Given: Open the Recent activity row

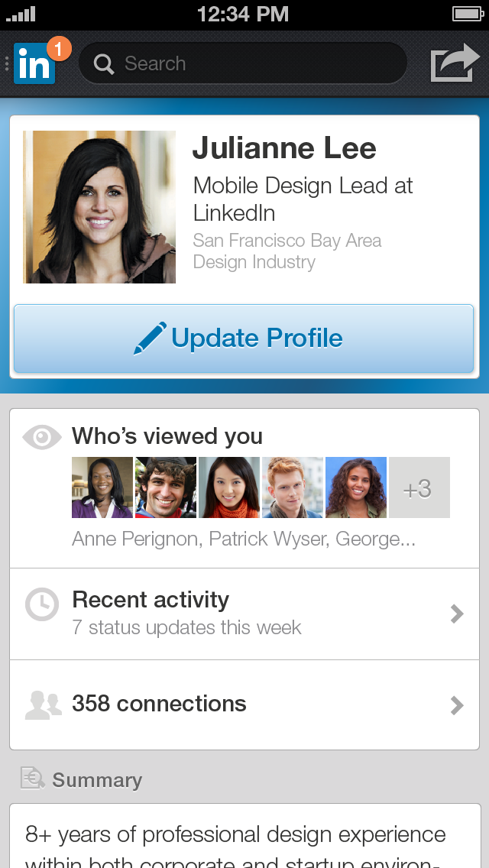Looking at the screenshot, I should point(244,614).
